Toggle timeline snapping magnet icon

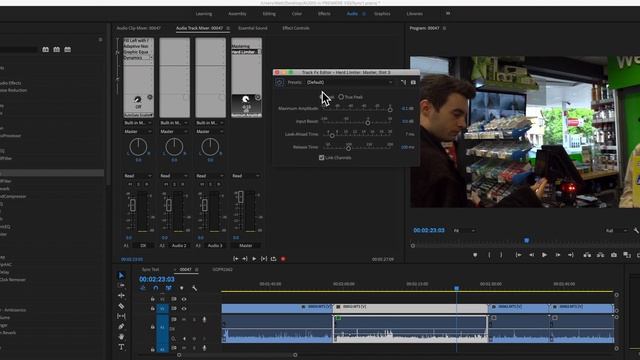[156, 288]
